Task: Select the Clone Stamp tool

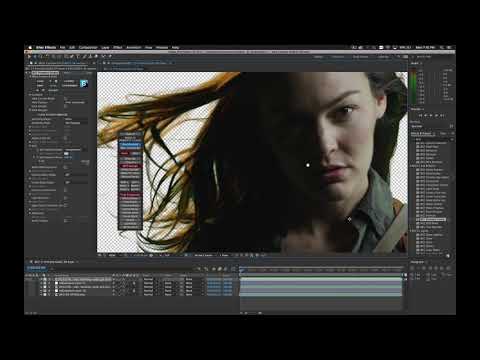Action: 90,57
